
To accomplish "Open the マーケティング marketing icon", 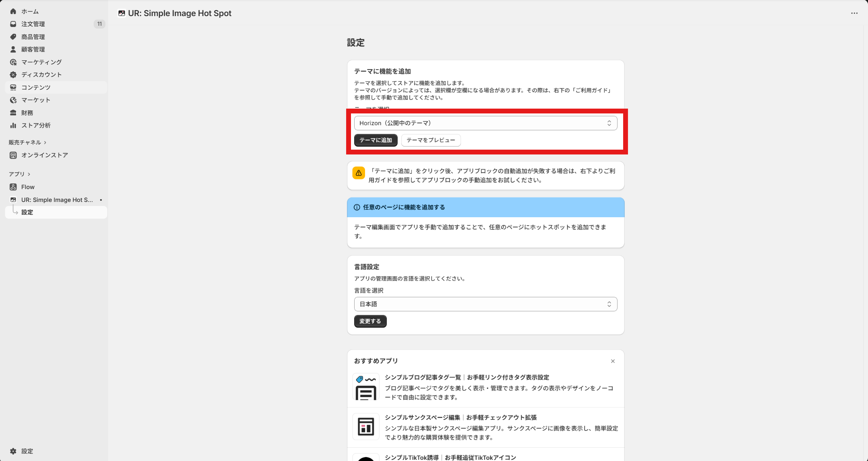I will [13, 62].
